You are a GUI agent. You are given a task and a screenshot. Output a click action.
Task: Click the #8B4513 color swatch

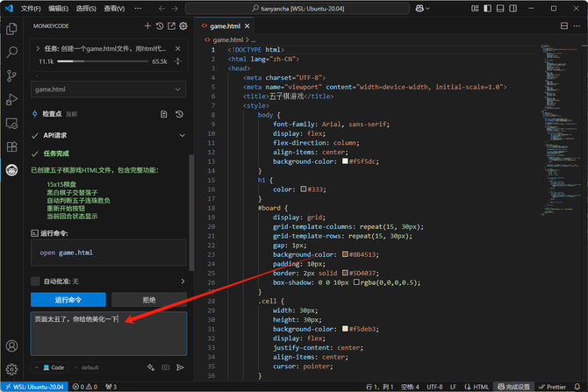[347, 255]
